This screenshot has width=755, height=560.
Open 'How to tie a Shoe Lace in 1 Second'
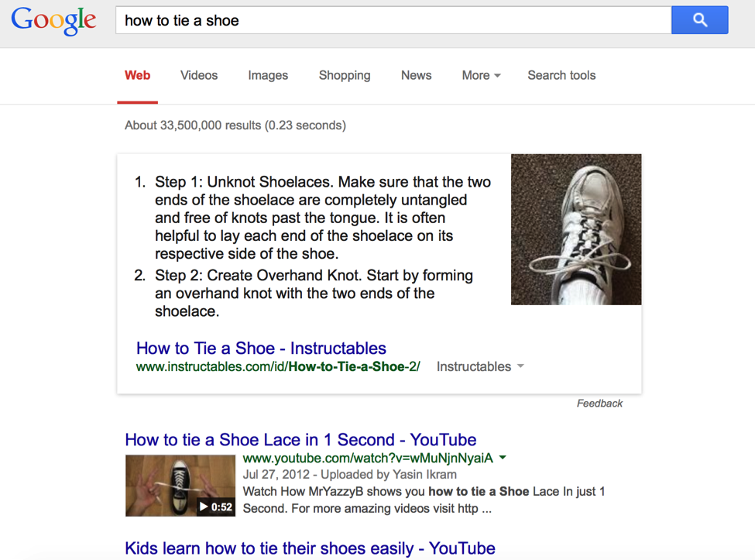tap(300, 439)
